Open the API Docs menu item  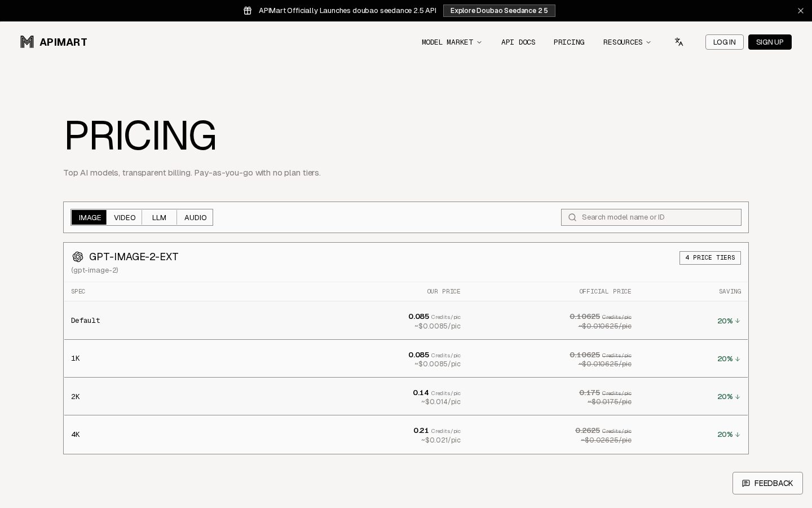(x=518, y=42)
